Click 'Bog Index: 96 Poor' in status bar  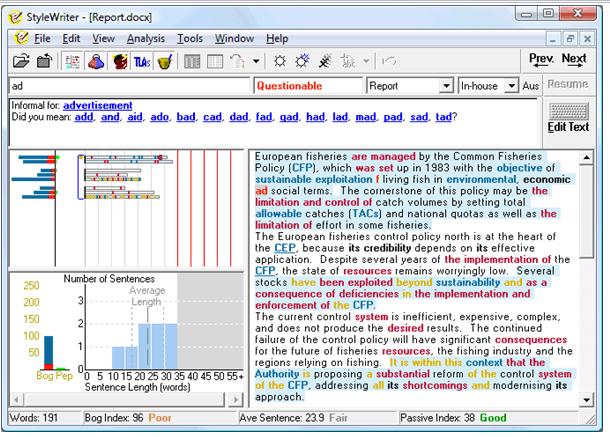pyautogui.click(x=128, y=418)
